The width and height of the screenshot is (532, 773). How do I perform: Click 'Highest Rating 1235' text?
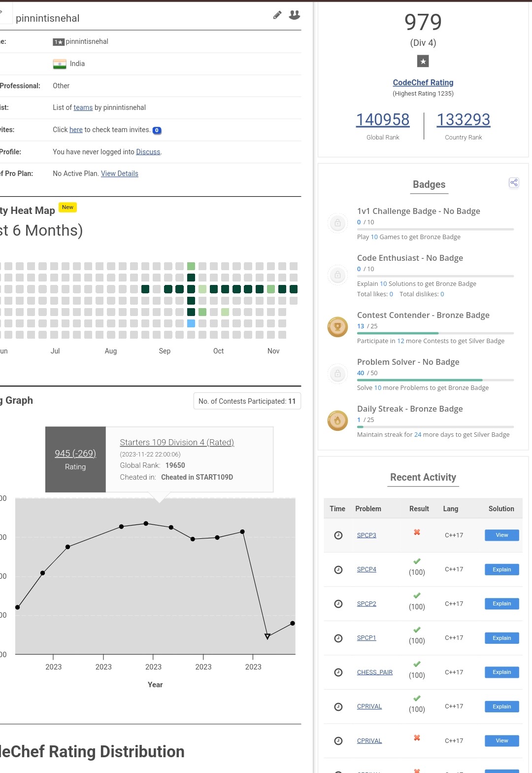pyautogui.click(x=423, y=94)
